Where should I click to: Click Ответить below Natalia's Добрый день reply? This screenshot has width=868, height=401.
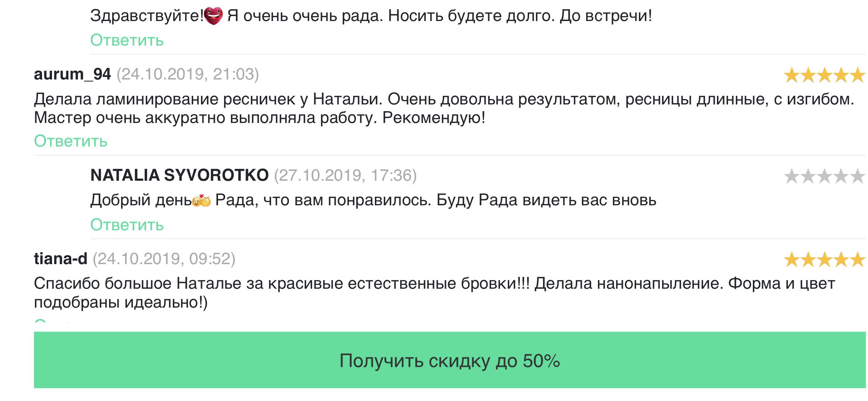pos(127,225)
